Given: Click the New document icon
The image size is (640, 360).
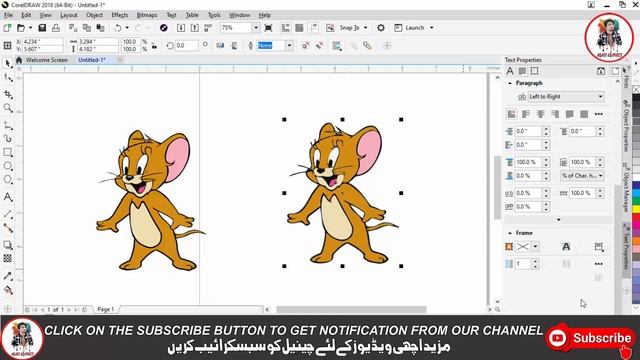Looking at the screenshot, I should (7, 28).
